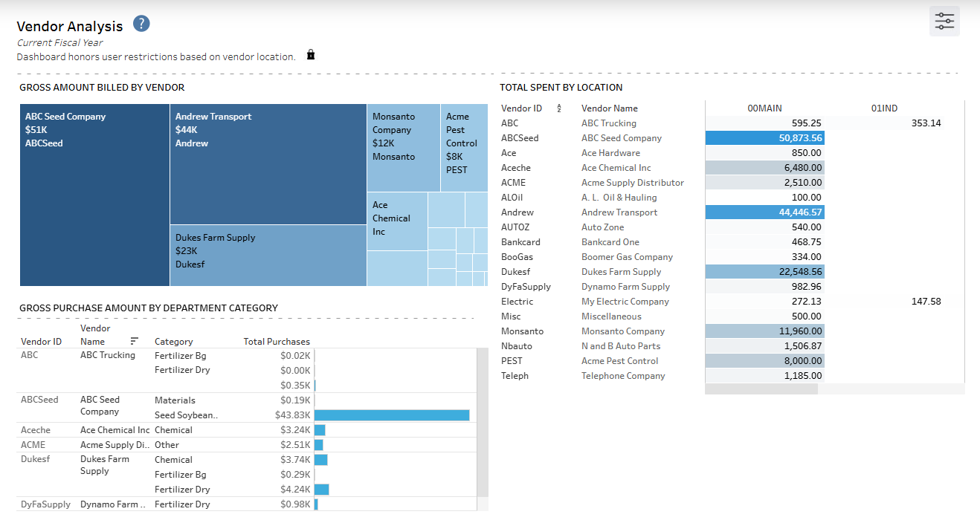
Task: Select the Monsanto Company treemap tile
Action: tap(404, 148)
